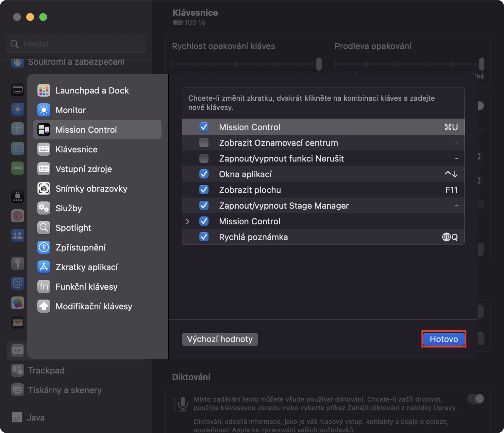This screenshot has height=433, width=504.
Task: Select the Funkční klávesy fn icon
Action: pos(44,287)
